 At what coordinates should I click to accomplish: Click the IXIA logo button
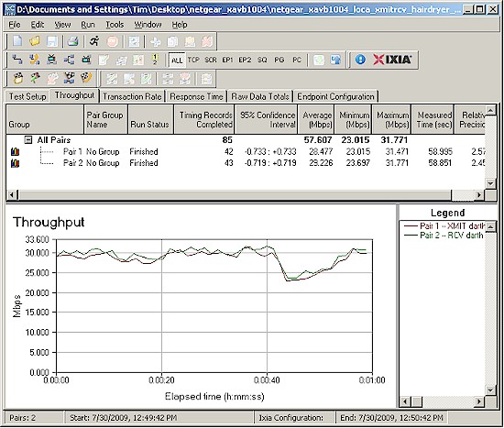(x=392, y=60)
